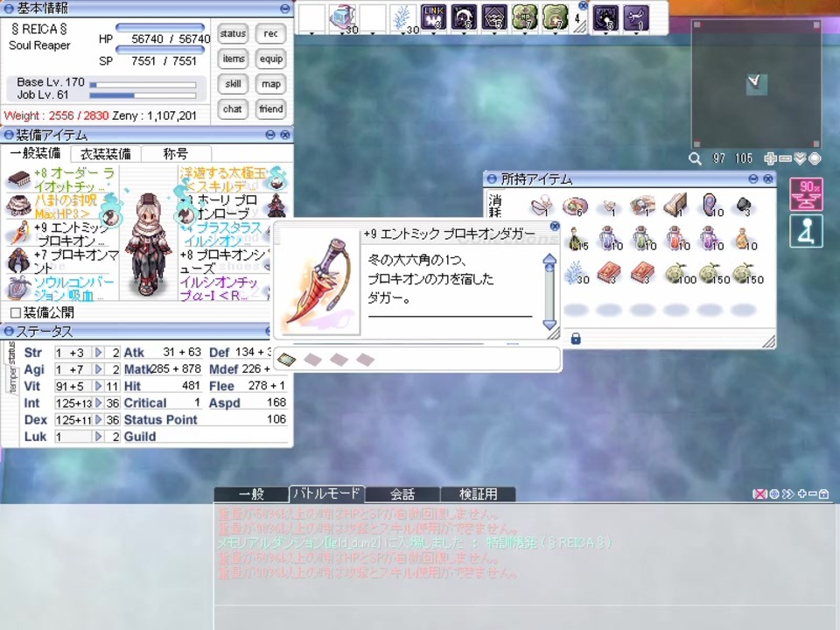Image resolution: width=840 pixels, height=630 pixels.
Task: Raise the Int stat with its arrow
Action: coord(98,402)
